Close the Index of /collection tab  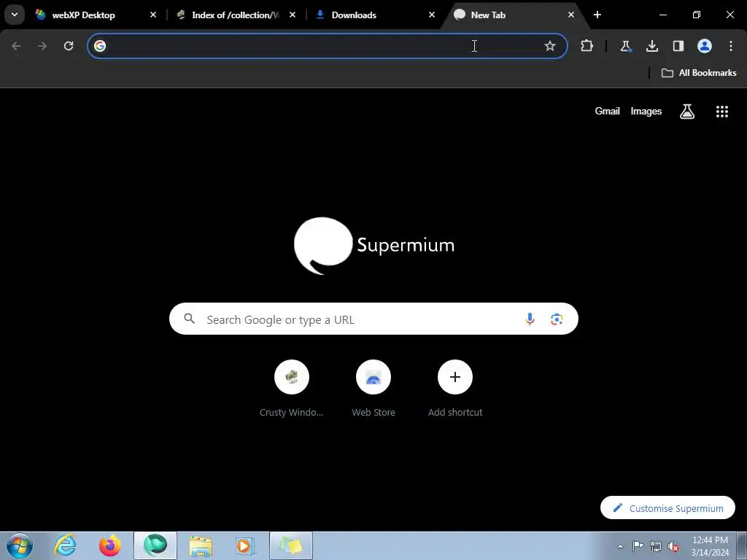(x=293, y=15)
